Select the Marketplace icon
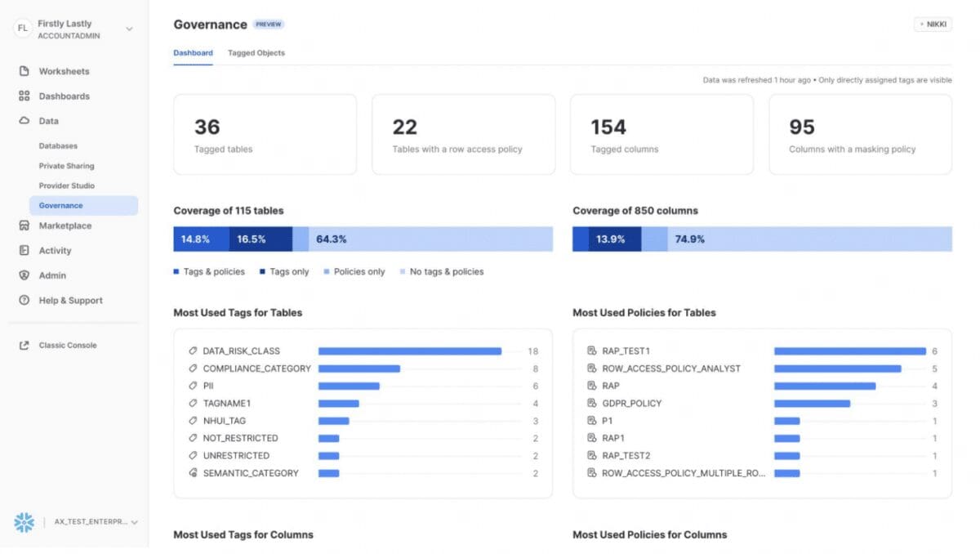This screenshot has width=980, height=554. click(x=22, y=226)
